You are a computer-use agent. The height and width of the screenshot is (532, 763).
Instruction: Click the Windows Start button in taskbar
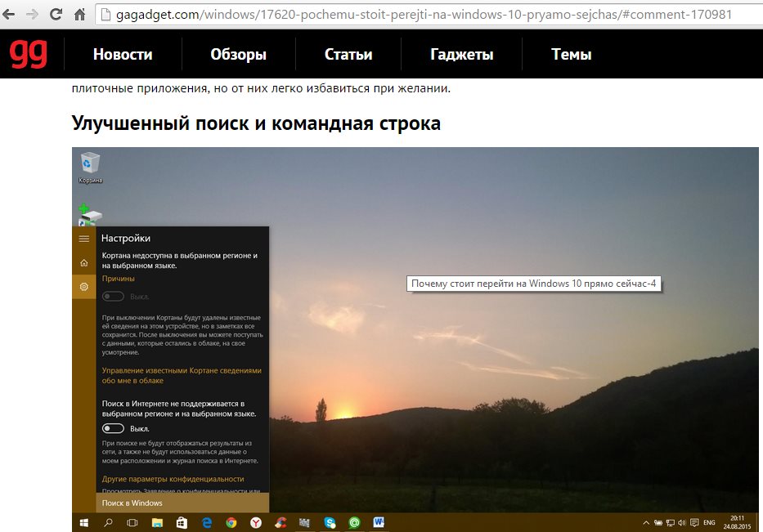pos(83,522)
